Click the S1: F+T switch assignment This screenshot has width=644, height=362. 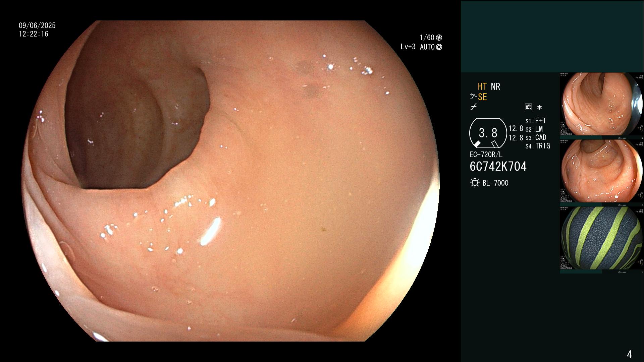536,121
